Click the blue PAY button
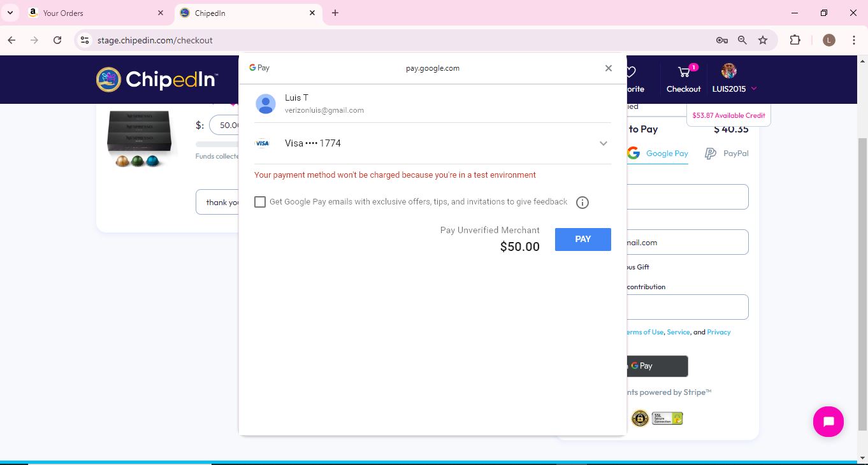The width and height of the screenshot is (868, 465). tap(582, 239)
